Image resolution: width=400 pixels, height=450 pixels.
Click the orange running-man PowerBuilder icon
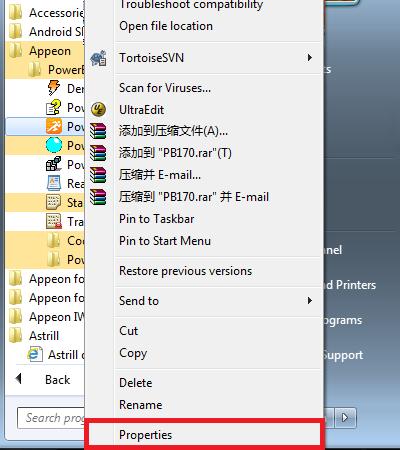pos(54,126)
